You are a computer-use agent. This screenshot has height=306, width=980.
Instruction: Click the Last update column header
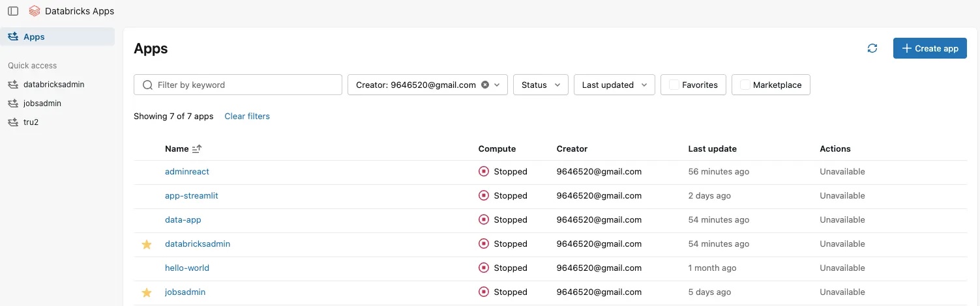click(x=712, y=149)
